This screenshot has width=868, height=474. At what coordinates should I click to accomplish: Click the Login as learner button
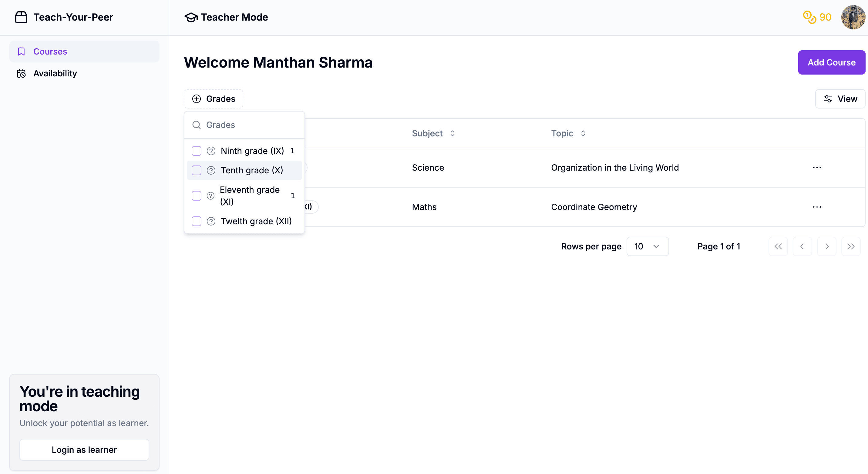pyautogui.click(x=84, y=449)
